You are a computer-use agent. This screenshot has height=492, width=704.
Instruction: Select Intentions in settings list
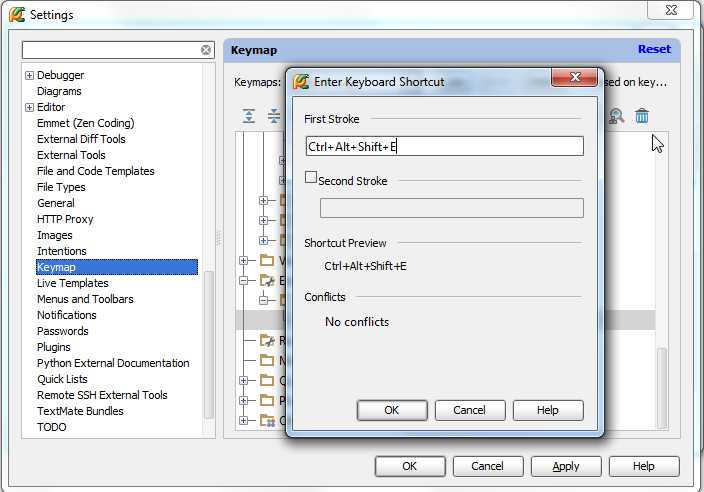[x=62, y=251]
